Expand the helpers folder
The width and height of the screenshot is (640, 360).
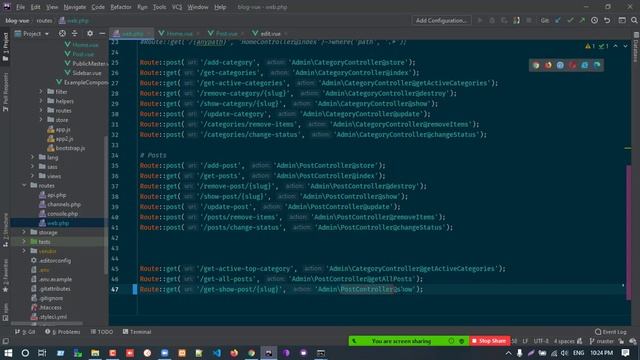click(41, 101)
